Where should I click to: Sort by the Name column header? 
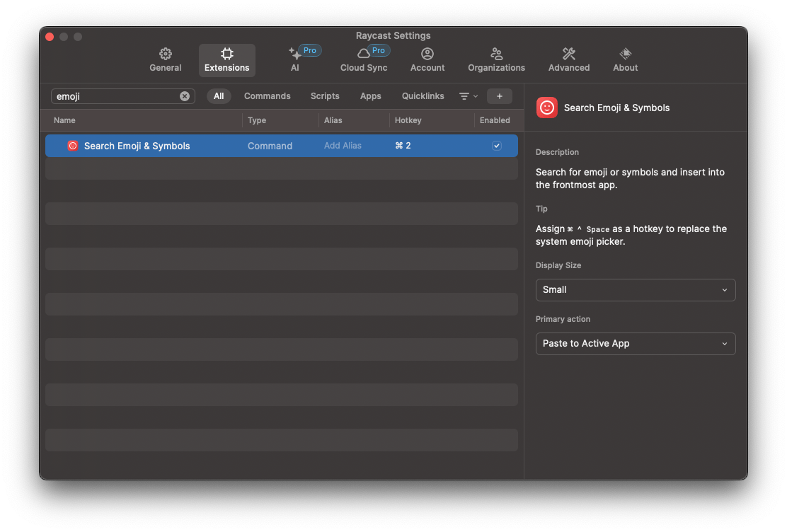tap(64, 120)
